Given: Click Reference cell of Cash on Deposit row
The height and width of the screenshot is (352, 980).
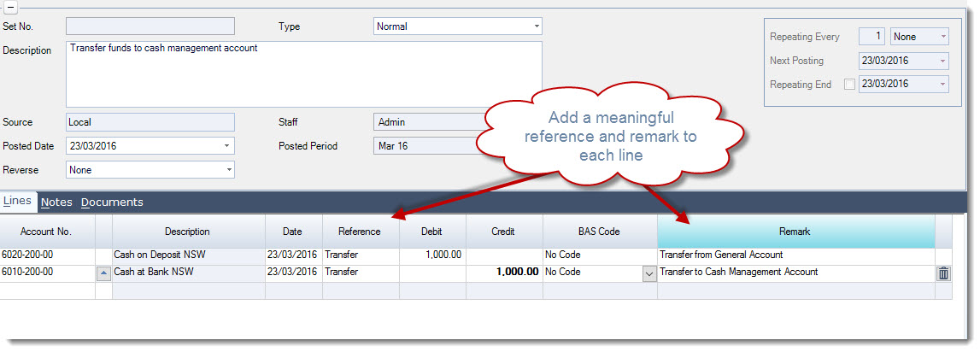Looking at the screenshot, I should pyautogui.click(x=360, y=255).
